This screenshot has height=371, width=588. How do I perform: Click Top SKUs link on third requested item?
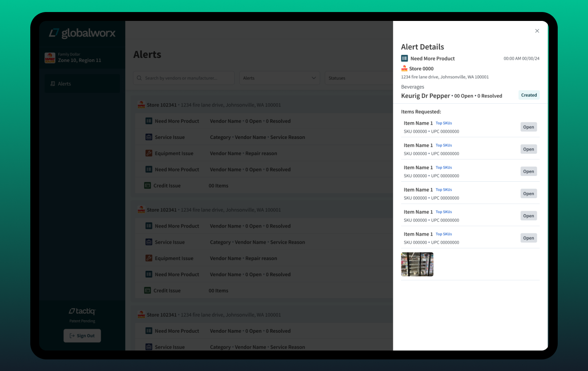pos(444,167)
